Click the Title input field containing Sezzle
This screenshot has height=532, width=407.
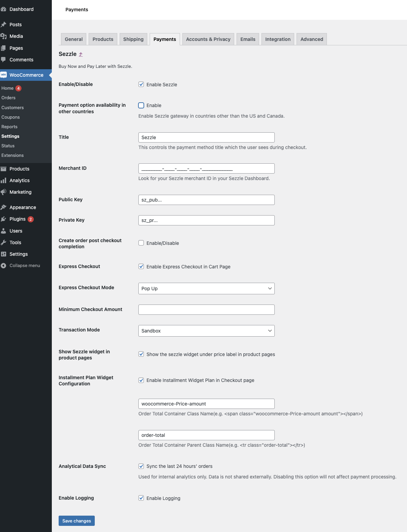pos(207,137)
